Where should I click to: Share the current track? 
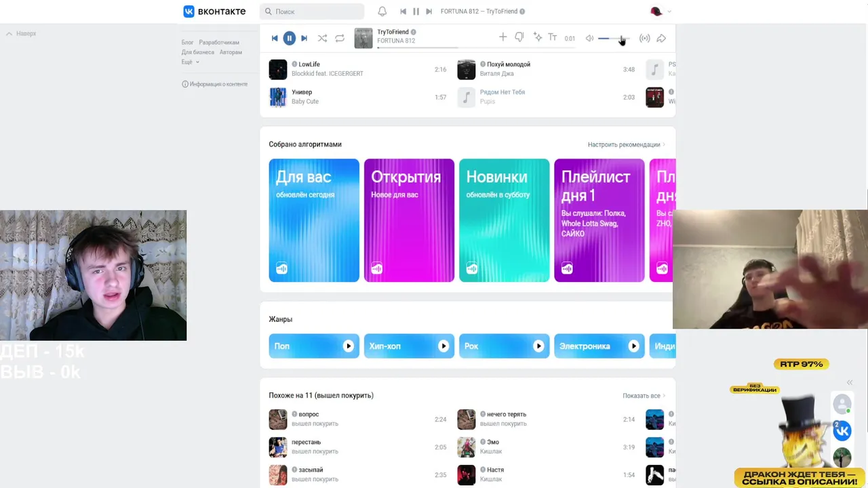[661, 39]
